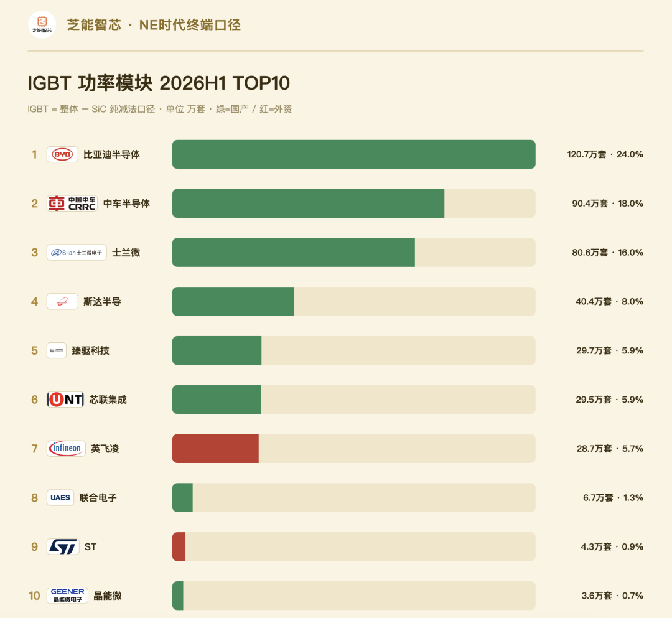Click value 3.6万套 · 0.7%
The width and height of the screenshot is (672, 618).
[x=612, y=596]
